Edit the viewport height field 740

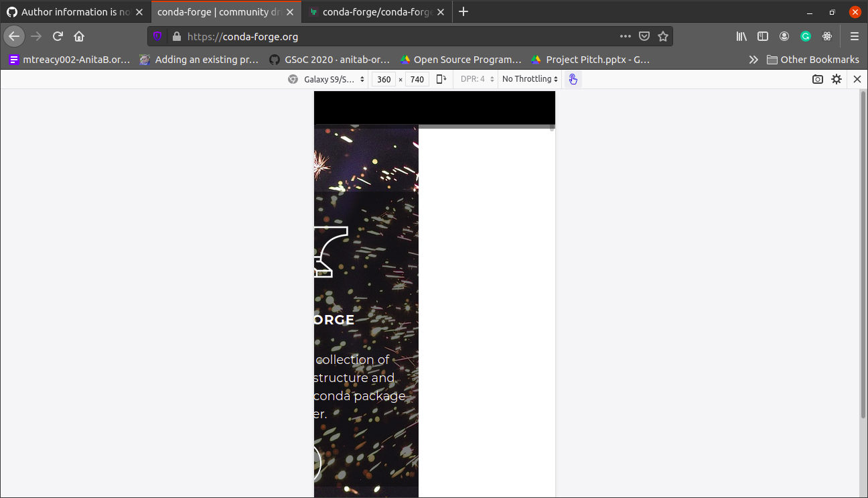417,79
